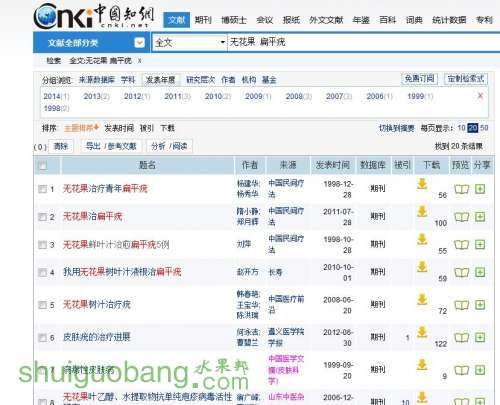Switch to the 博硕士 tab
Viewport: 500px width, 405px height.
coord(234,20)
